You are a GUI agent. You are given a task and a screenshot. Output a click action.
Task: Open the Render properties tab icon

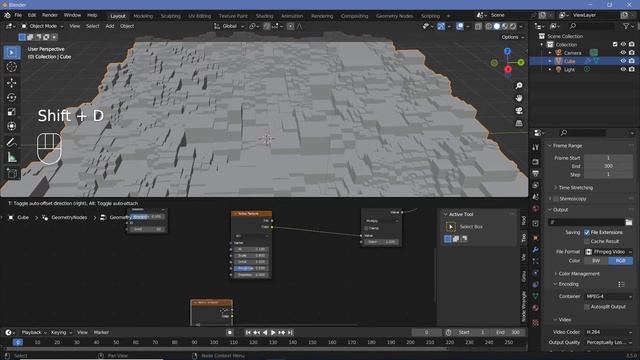pos(536,162)
